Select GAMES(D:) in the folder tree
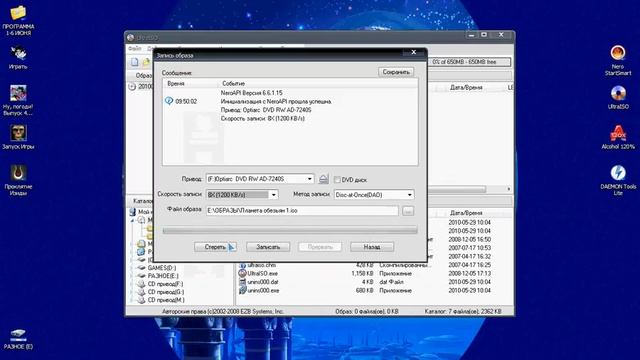Viewport: 640px width, 360px height. pos(162,268)
